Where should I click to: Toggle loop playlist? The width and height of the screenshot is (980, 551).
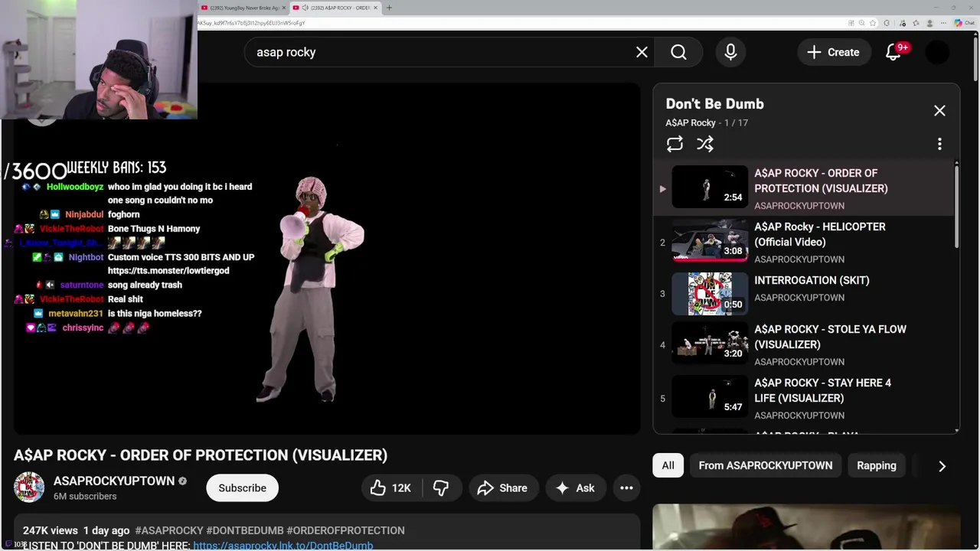(675, 144)
